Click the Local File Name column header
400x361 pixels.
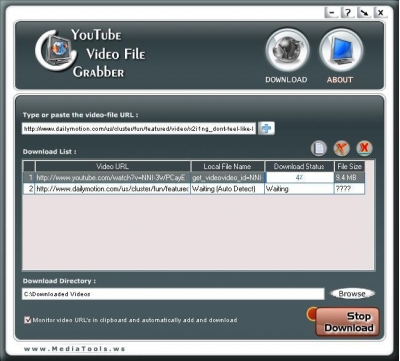(227, 166)
